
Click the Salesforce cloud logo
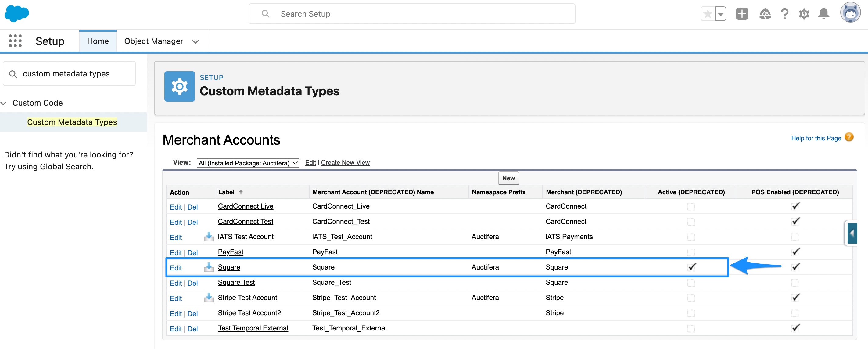pos(17,14)
